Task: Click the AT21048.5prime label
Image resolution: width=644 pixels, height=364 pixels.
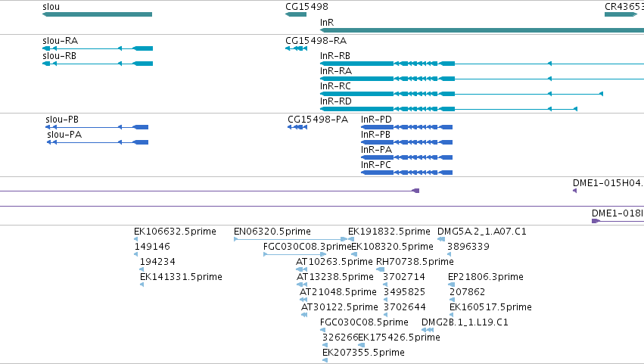Action: [x=338, y=292]
